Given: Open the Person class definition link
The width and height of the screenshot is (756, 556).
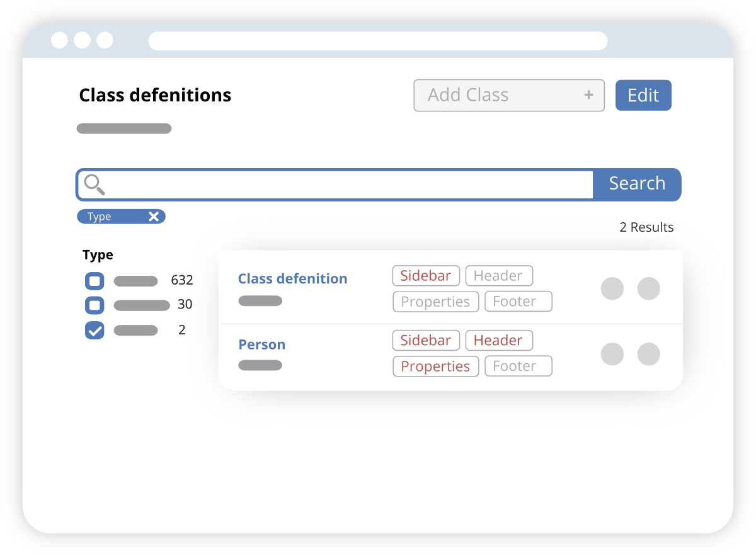Looking at the screenshot, I should 261,344.
